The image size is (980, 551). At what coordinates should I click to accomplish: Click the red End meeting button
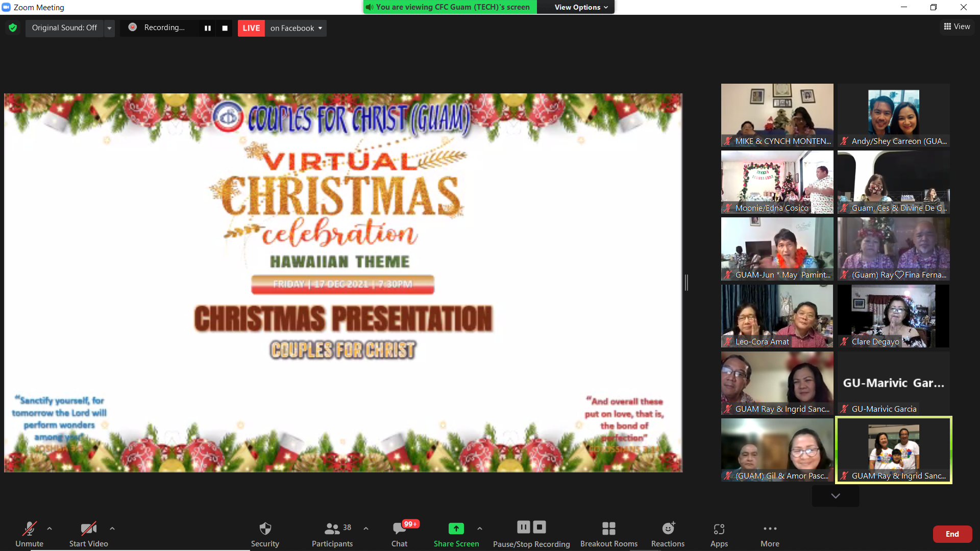tap(952, 534)
